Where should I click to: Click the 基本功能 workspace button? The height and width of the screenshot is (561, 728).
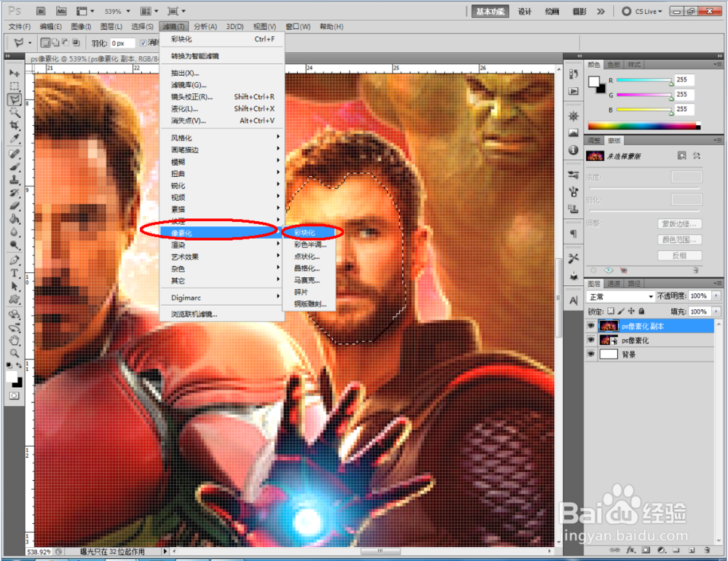490,11
